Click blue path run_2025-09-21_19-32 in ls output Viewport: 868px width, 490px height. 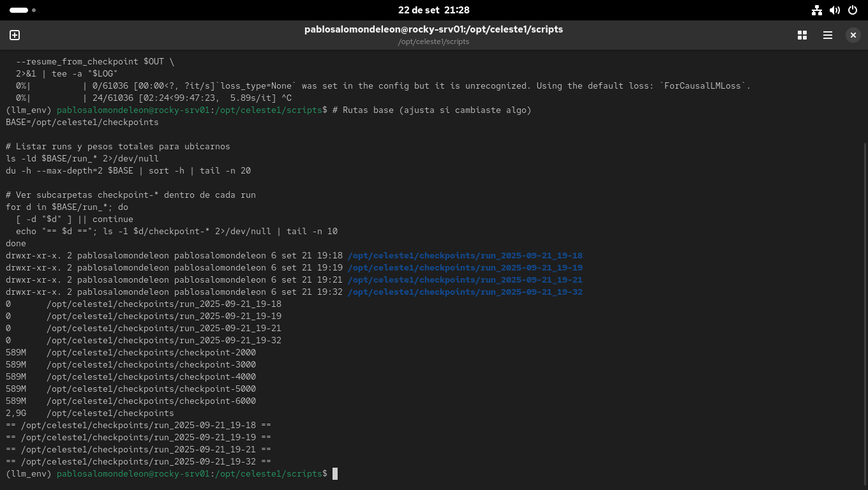click(465, 292)
